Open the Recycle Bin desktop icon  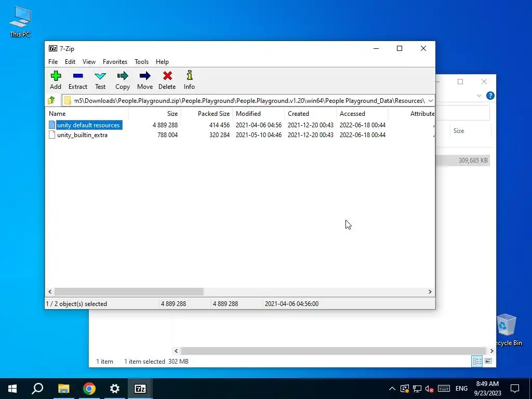508,330
